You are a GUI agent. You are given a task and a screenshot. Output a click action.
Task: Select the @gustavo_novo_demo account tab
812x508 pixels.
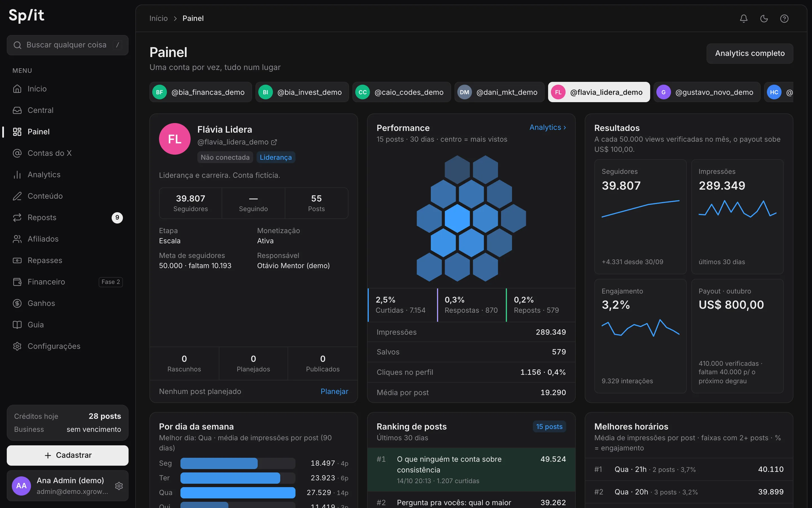point(707,92)
